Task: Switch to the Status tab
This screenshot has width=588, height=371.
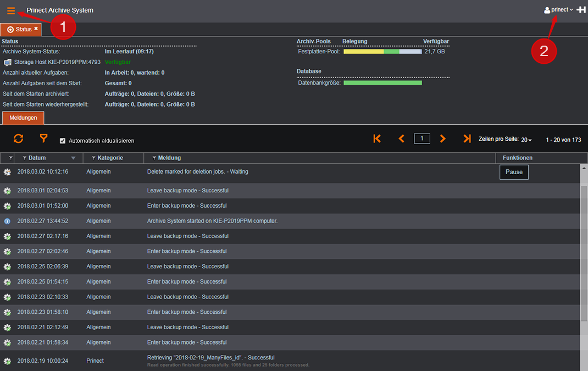Action: click(x=20, y=29)
